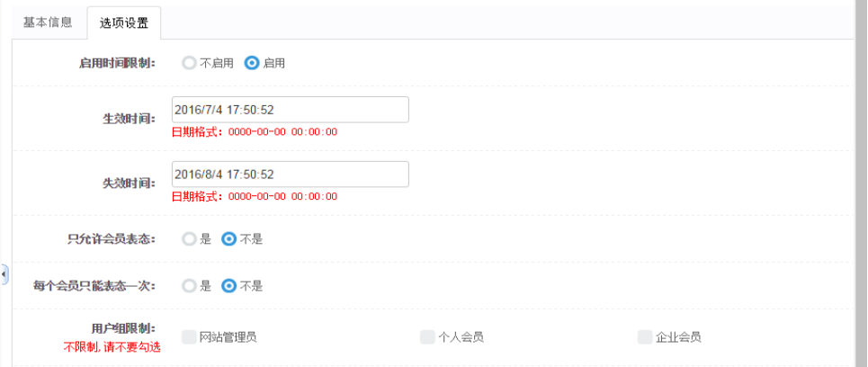Choose 是 for 只允许会员表态
This screenshot has width=868, height=367.
pos(189,239)
